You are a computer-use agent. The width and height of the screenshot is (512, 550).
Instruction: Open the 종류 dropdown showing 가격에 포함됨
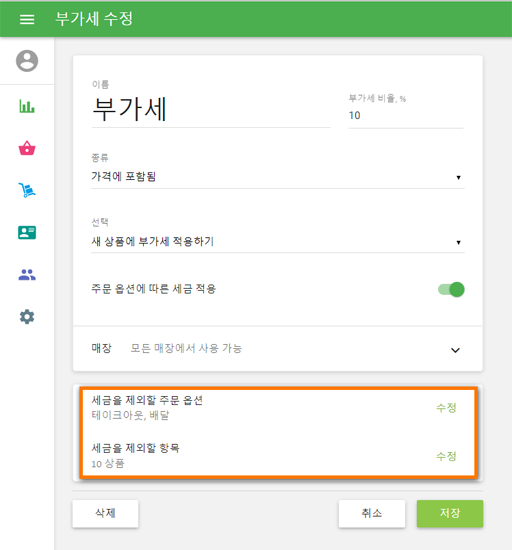(278, 176)
